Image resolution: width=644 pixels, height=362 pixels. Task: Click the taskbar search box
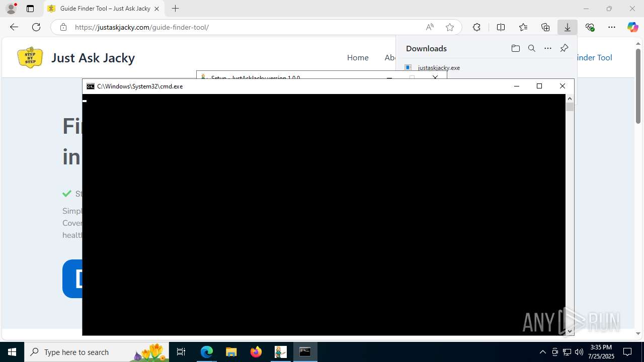pos(97,352)
